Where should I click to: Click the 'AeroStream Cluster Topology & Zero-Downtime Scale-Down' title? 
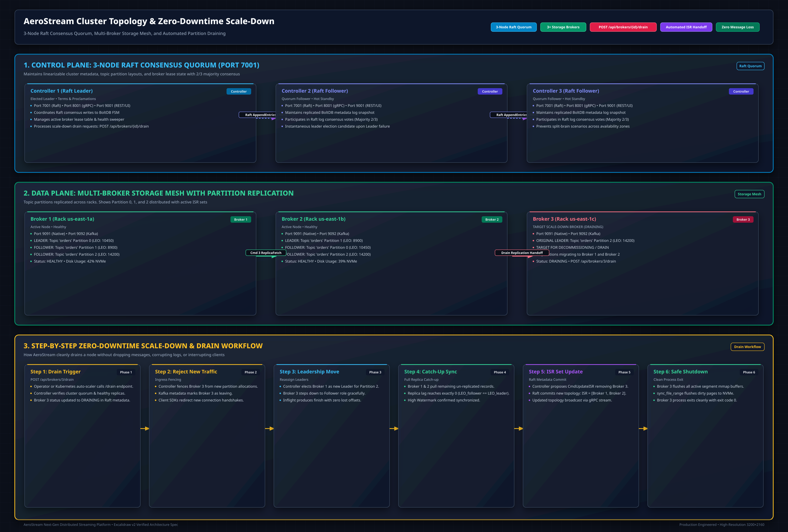149,21
